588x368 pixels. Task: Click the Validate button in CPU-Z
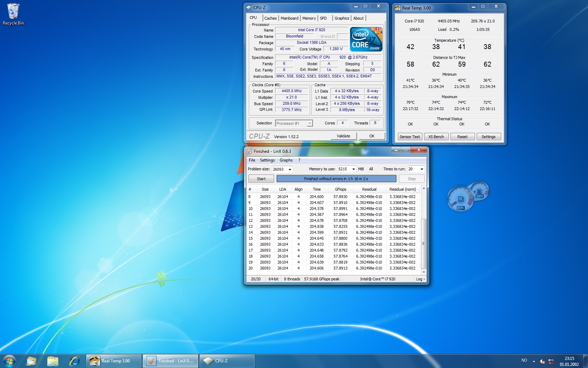[x=343, y=136]
